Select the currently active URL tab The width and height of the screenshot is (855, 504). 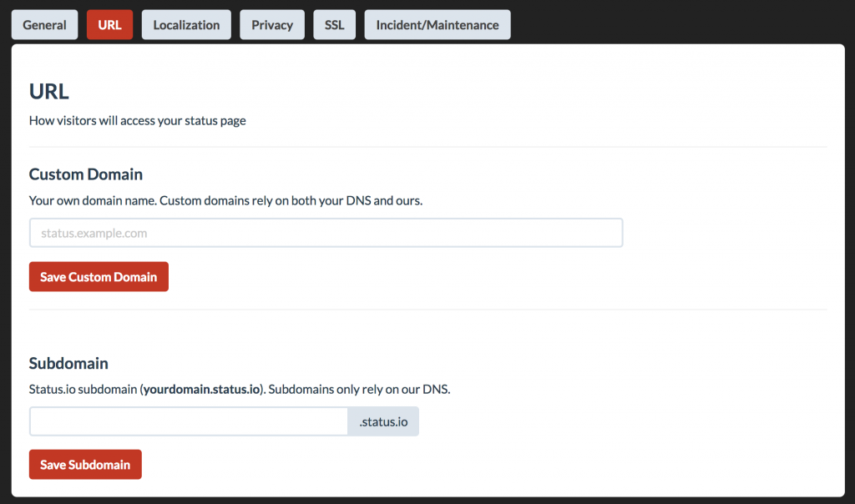pos(109,24)
